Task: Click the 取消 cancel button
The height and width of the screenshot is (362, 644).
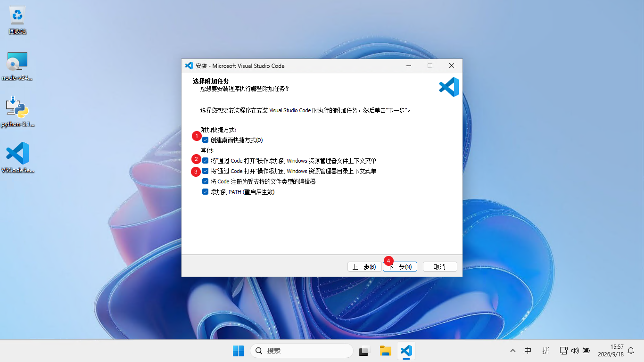Action: [440, 267]
